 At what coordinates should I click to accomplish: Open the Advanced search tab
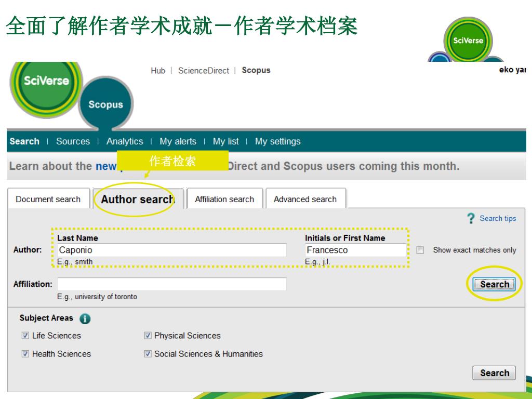(x=305, y=199)
